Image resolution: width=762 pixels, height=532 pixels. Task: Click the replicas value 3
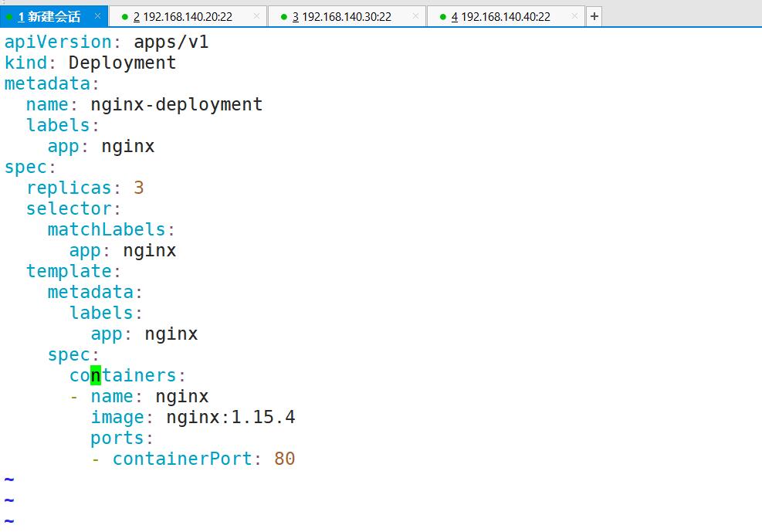[140, 187]
